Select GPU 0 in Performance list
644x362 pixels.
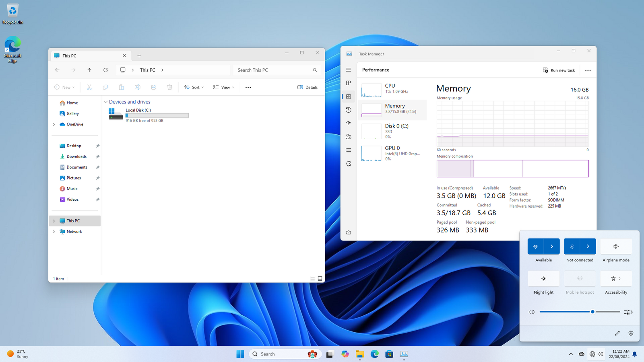click(392, 153)
